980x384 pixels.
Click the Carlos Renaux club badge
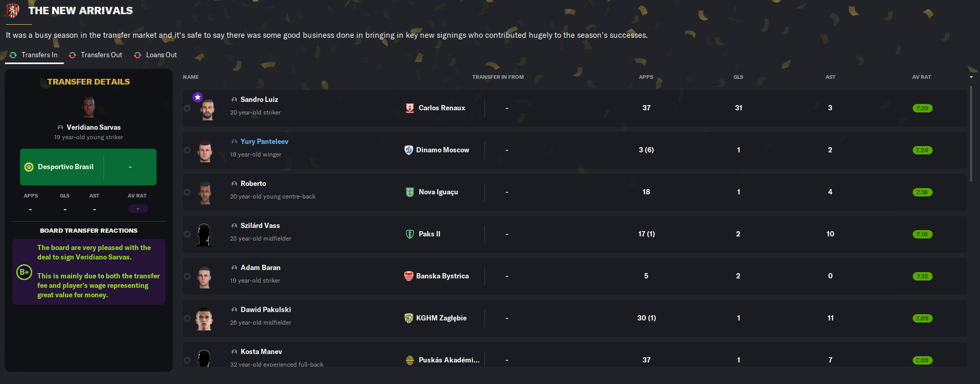point(410,108)
